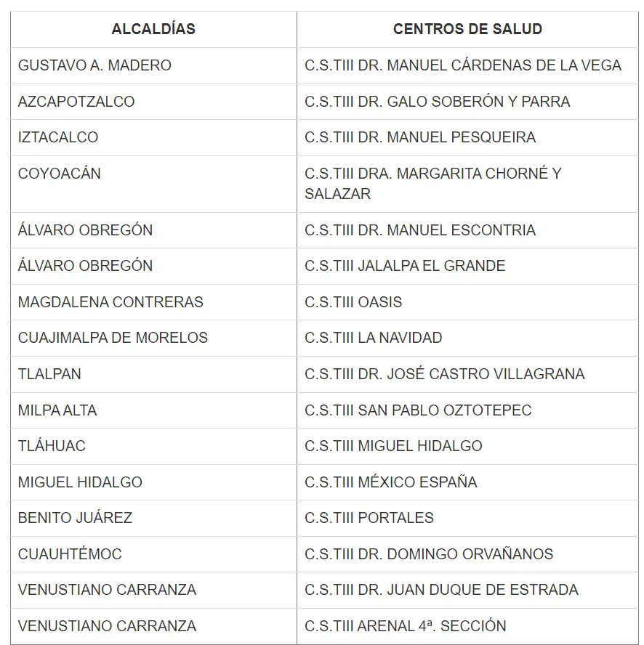Viewport: 644px width, 645px height.
Task: Select the Dra. Margarita Chorné y Salazar cell
Action: (x=433, y=184)
